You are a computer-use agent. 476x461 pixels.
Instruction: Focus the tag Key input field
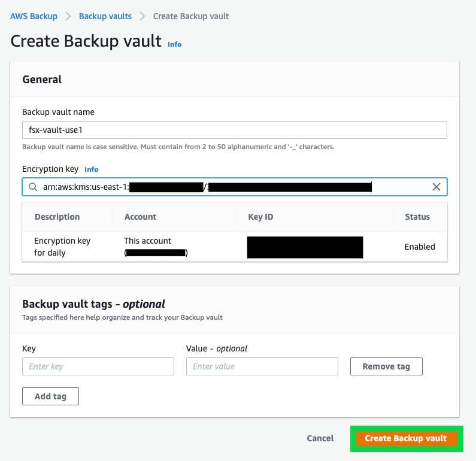(x=98, y=366)
